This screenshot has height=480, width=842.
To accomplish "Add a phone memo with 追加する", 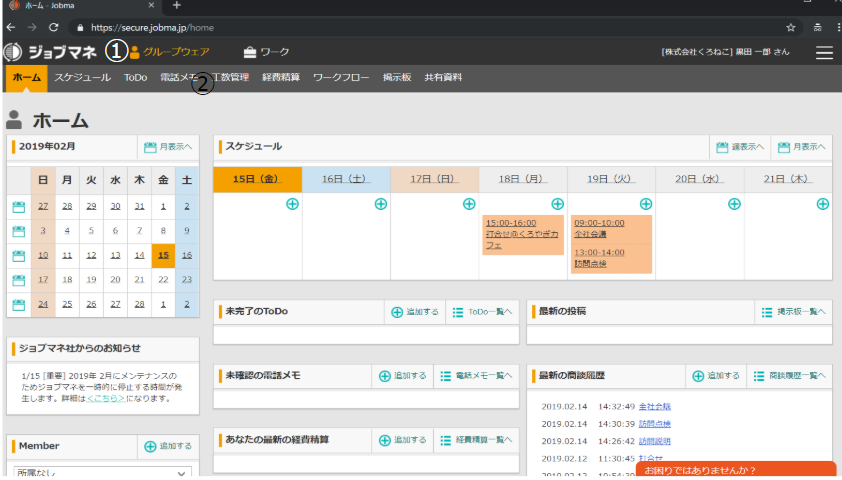I will [402, 376].
